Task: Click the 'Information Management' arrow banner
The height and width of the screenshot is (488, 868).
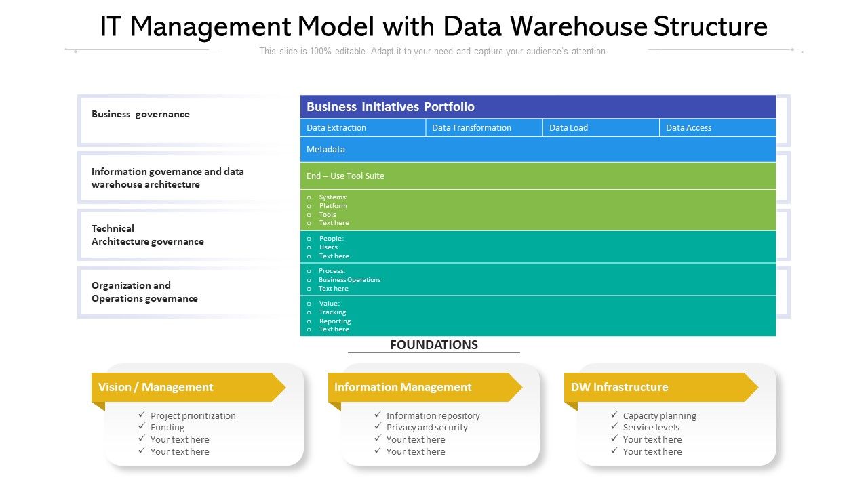Action: 425,387
